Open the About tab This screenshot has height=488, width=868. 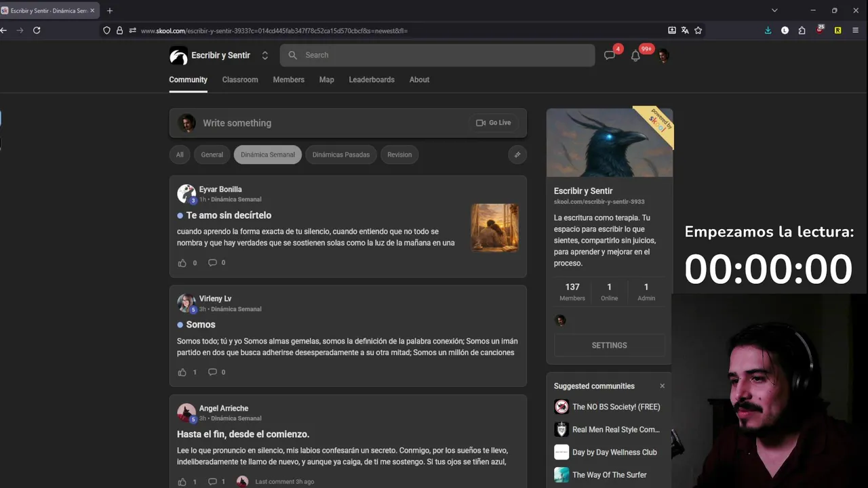click(419, 80)
